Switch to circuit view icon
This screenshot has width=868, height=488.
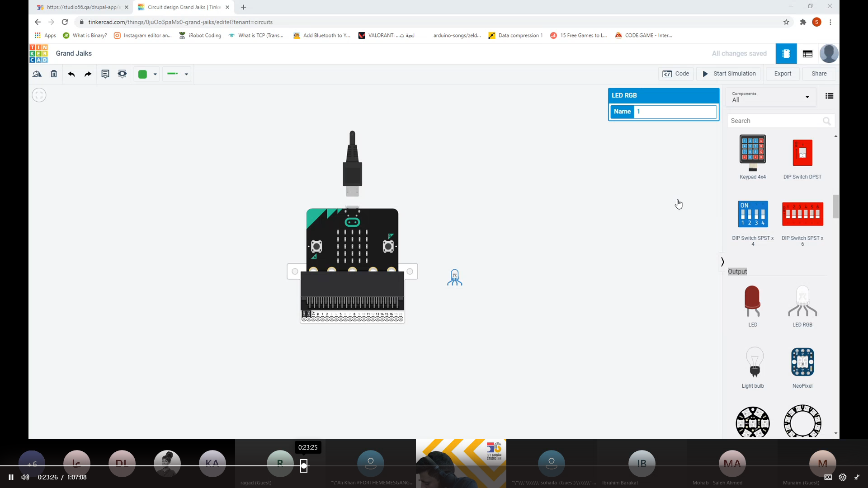tap(786, 54)
